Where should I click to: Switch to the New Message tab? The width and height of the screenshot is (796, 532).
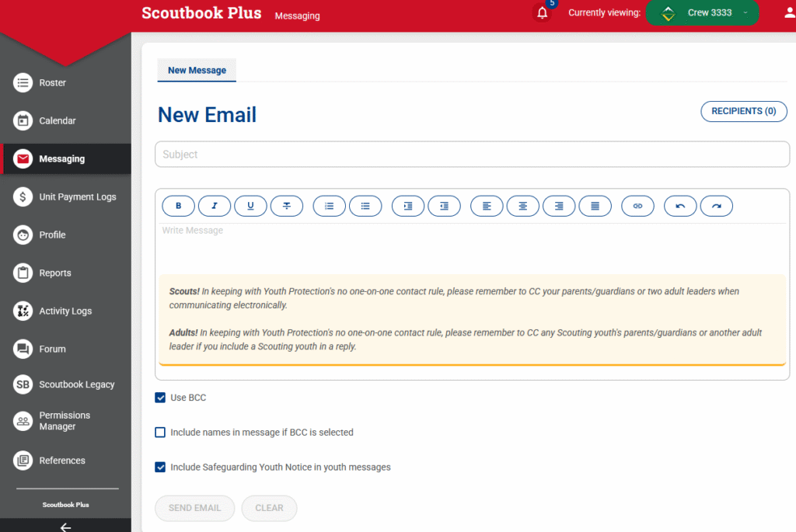(197, 70)
